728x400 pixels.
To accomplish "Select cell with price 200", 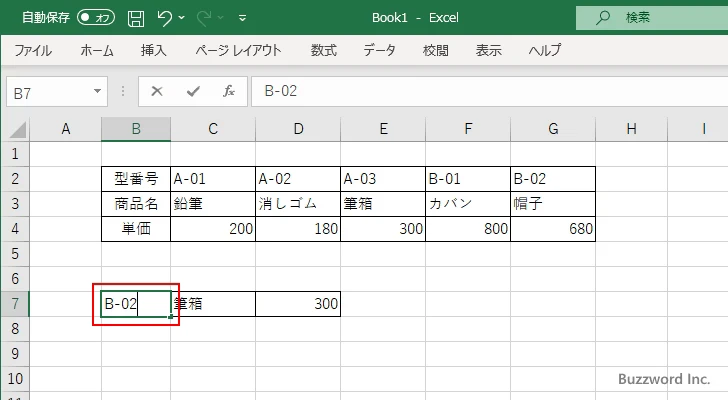I will [213, 229].
